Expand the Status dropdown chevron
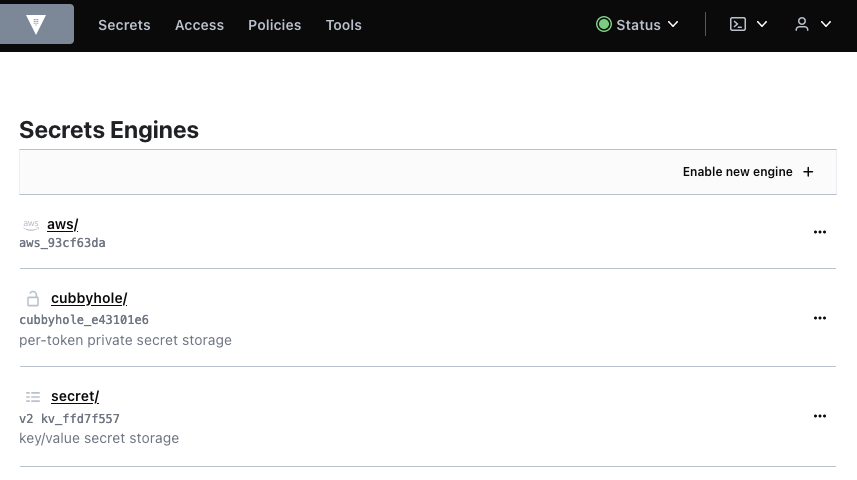The image size is (857, 480). point(673,24)
